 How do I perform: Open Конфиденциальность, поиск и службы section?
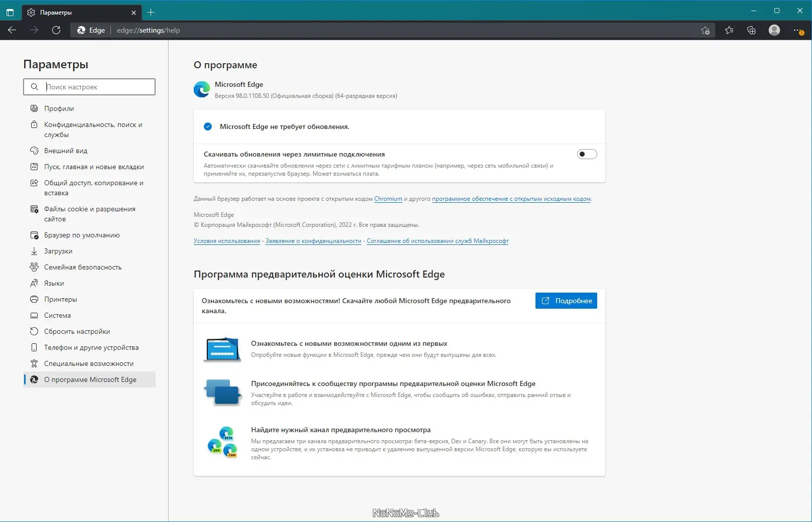(x=89, y=129)
